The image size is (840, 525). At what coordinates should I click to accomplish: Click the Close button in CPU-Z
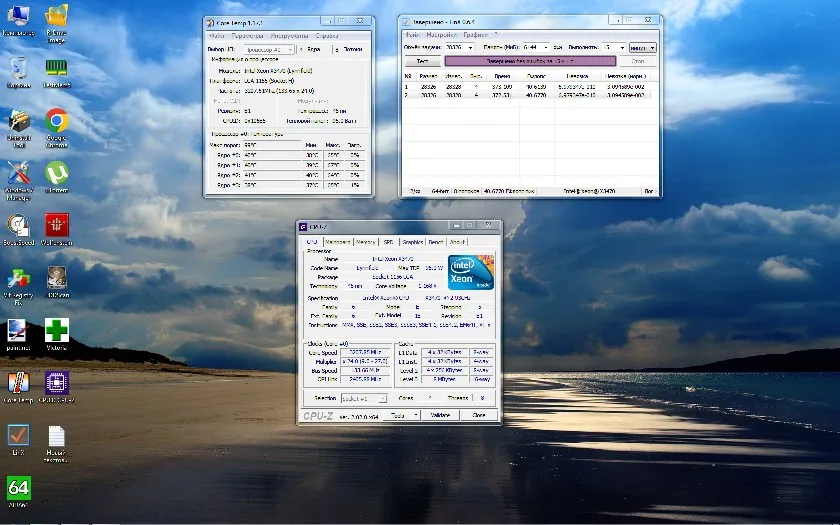point(478,415)
